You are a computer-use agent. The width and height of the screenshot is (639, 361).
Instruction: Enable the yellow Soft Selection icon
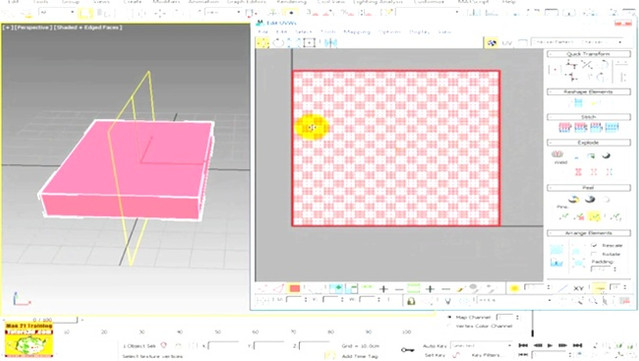tap(514, 288)
